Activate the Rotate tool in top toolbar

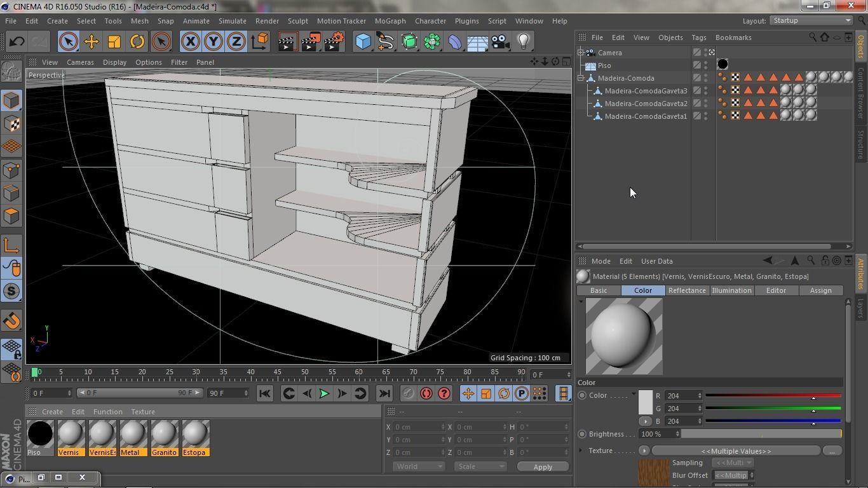(x=137, y=42)
